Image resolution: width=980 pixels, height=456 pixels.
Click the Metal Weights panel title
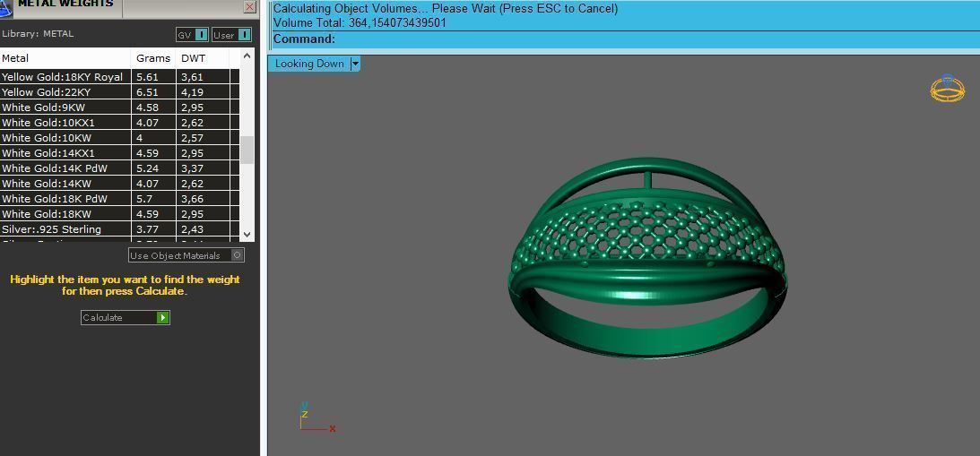[x=66, y=4]
